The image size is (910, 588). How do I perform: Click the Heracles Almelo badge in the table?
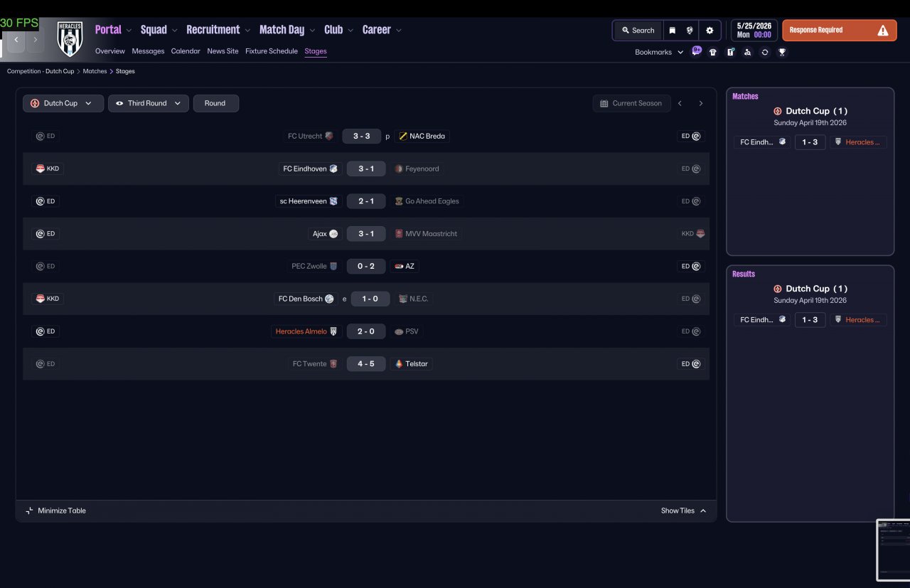coord(333,331)
